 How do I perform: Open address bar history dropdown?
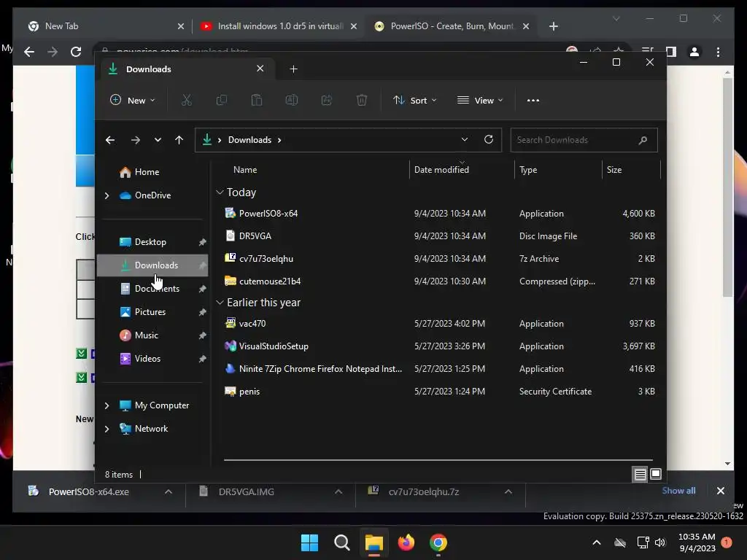[x=464, y=139]
